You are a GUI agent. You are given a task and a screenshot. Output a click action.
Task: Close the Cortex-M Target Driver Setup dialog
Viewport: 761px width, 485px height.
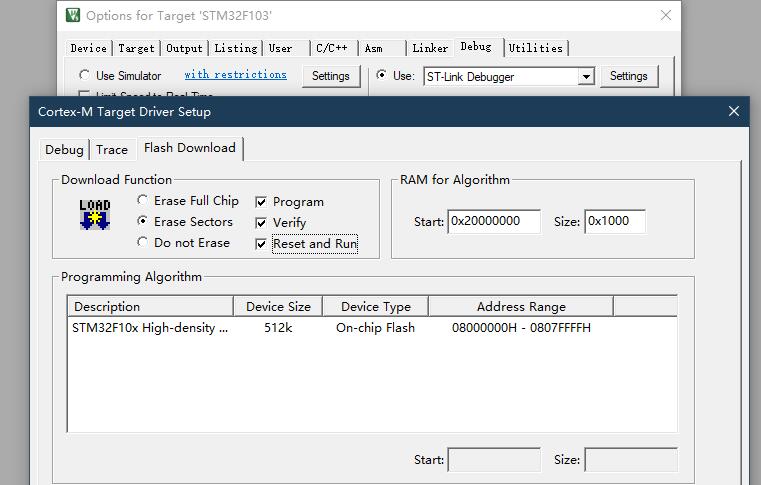[x=734, y=111]
